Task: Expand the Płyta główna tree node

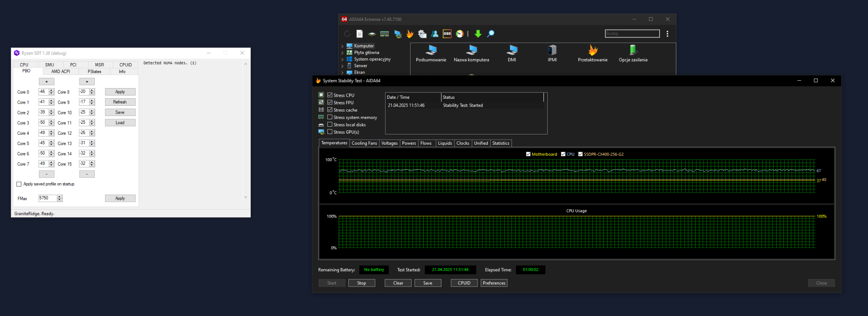Action: (x=343, y=53)
